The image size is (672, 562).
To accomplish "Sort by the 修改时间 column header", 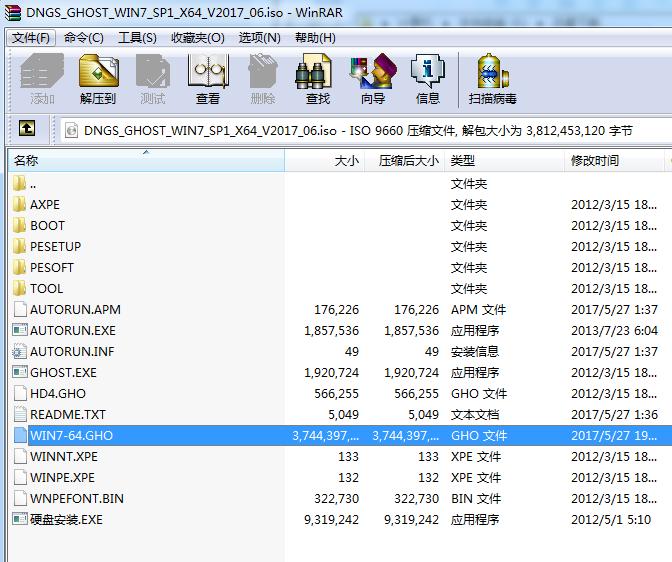I will 614,161.
